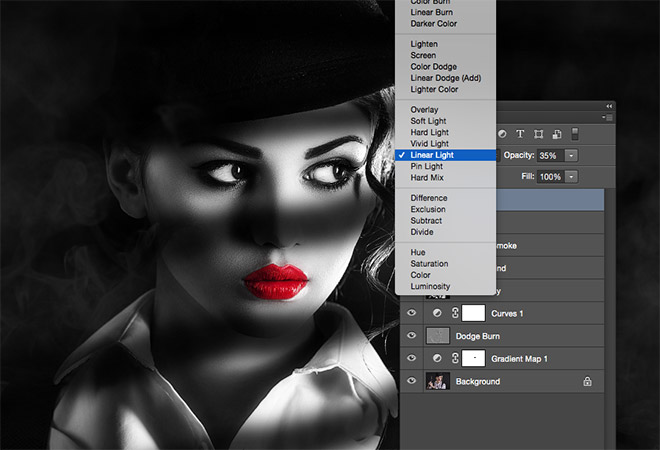Click the smart object filter icon
The image size is (660, 450).
coord(556,133)
